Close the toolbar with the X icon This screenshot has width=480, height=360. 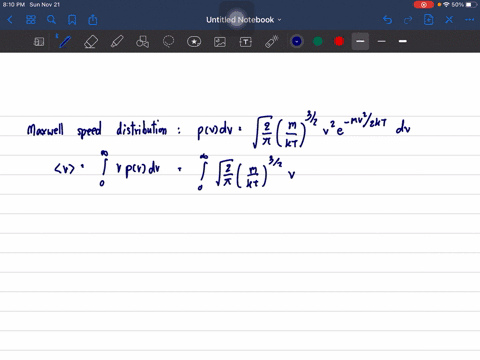(x=449, y=20)
